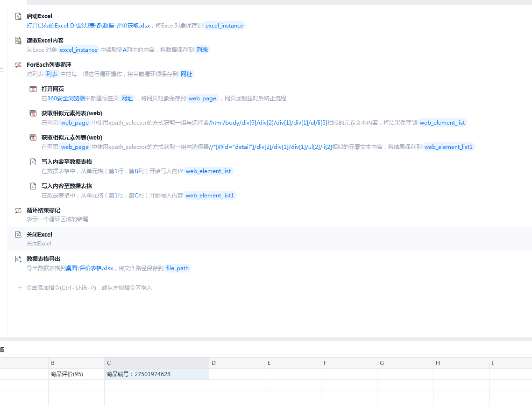Select column E header in data table
This screenshot has width=532, height=406.
(x=293, y=363)
